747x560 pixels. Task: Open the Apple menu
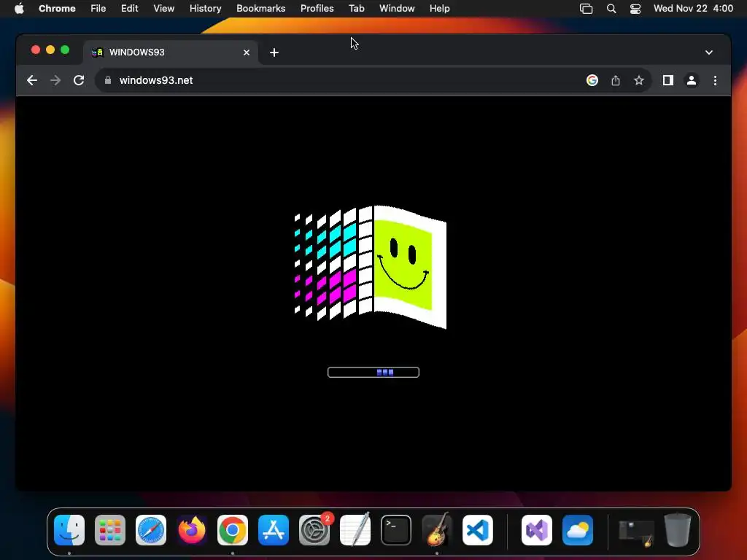pyautogui.click(x=19, y=8)
